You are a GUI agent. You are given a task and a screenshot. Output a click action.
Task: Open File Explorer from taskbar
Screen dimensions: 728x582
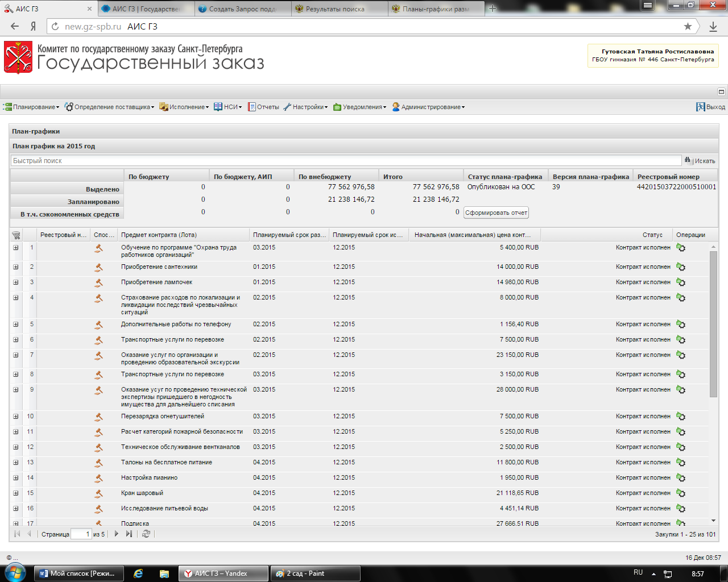pyautogui.click(x=164, y=573)
